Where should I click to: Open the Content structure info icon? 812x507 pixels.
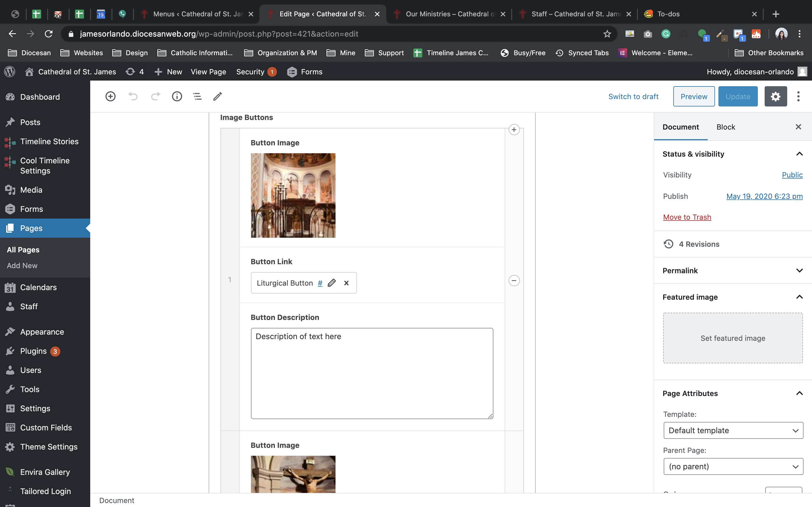pos(177,97)
